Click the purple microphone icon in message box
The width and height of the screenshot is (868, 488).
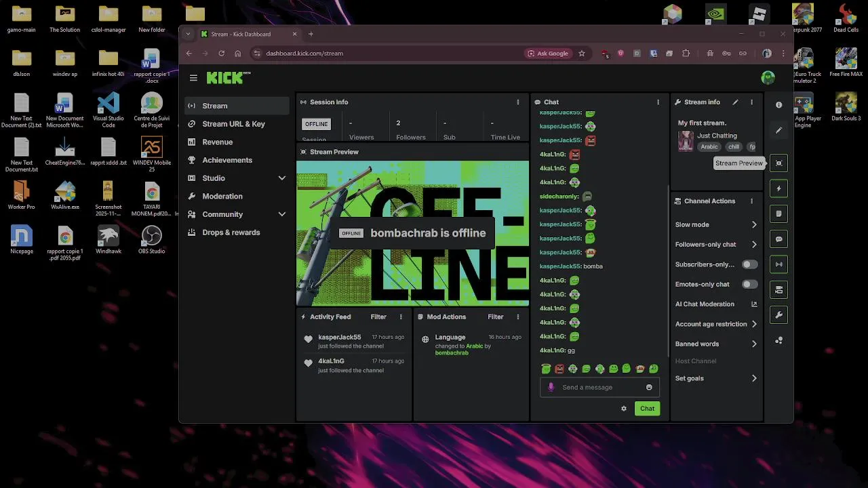(551, 387)
